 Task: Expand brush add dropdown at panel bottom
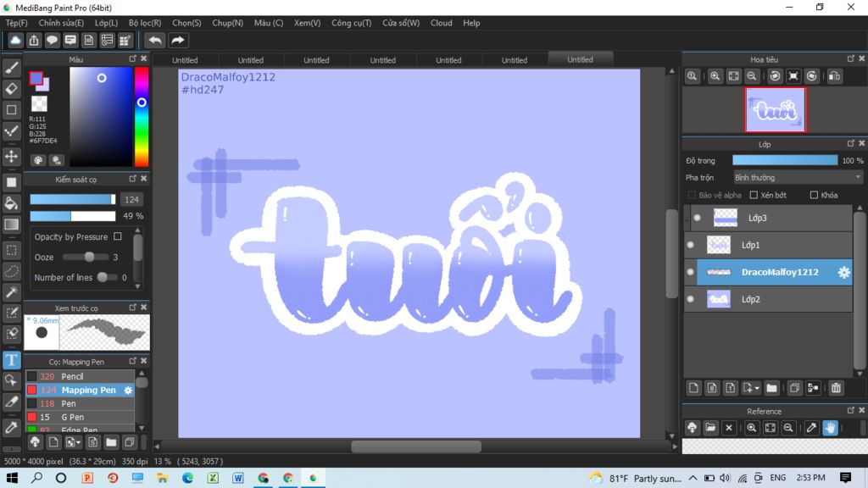pyautogui.click(x=79, y=442)
